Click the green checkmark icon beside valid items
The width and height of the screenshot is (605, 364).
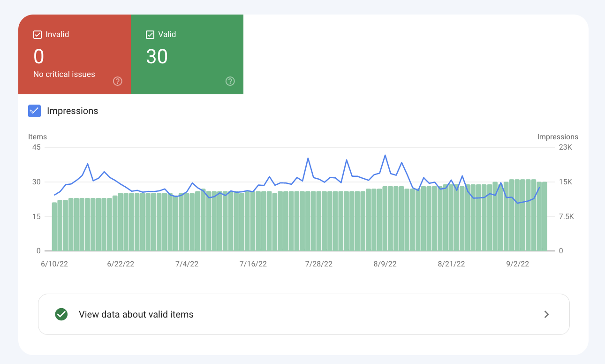[x=61, y=314]
